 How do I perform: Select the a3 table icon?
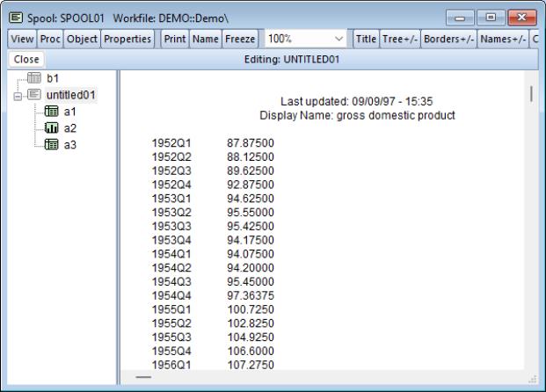(52, 144)
